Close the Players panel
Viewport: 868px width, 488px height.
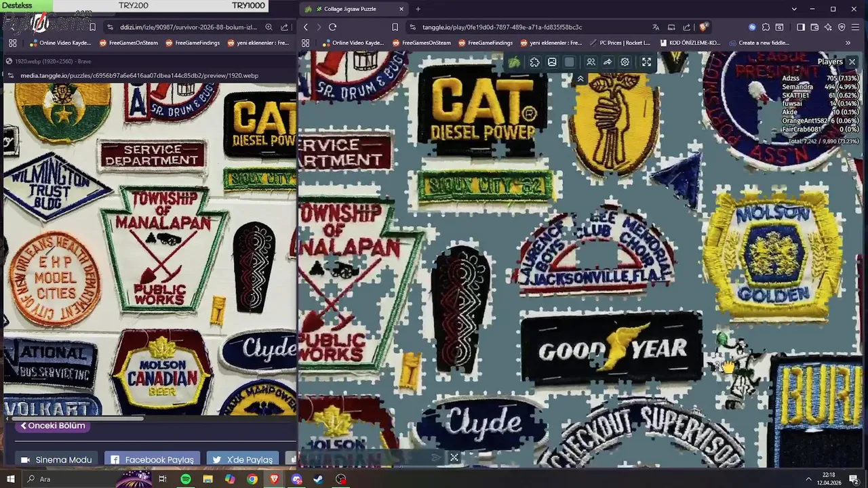click(852, 62)
